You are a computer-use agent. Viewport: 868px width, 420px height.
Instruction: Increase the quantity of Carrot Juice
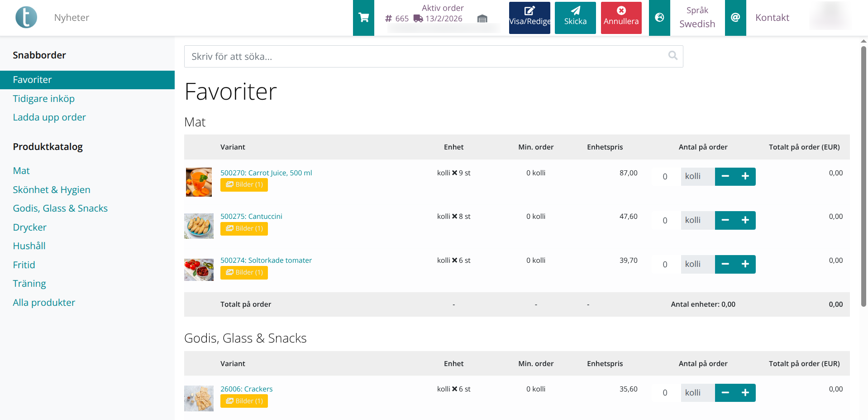(x=745, y=176)
